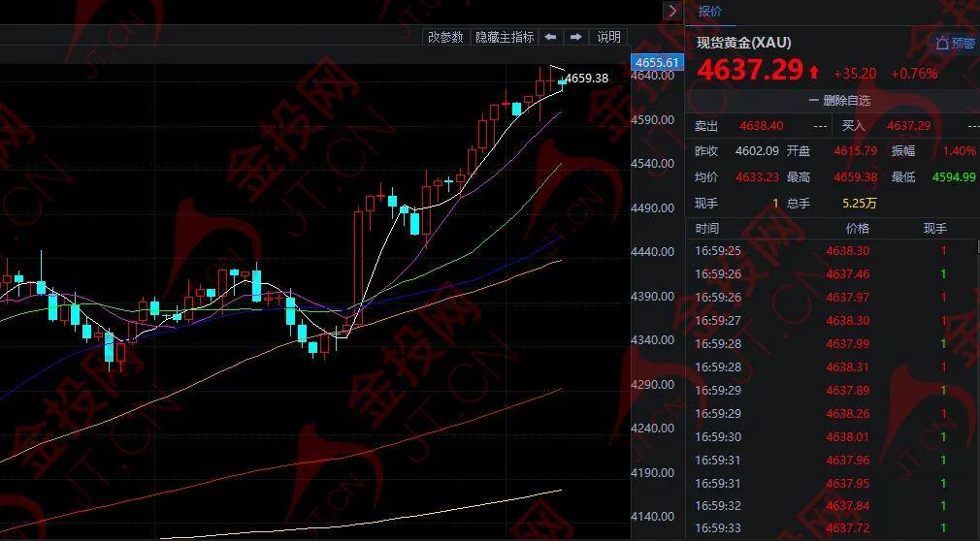
Task: Click the latest cyan candlestick on chart
Action: point(562,81)
